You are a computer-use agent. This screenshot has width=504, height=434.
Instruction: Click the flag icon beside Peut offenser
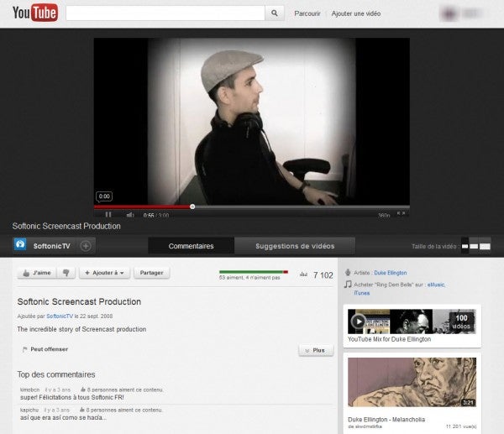(x=24, y=349)
